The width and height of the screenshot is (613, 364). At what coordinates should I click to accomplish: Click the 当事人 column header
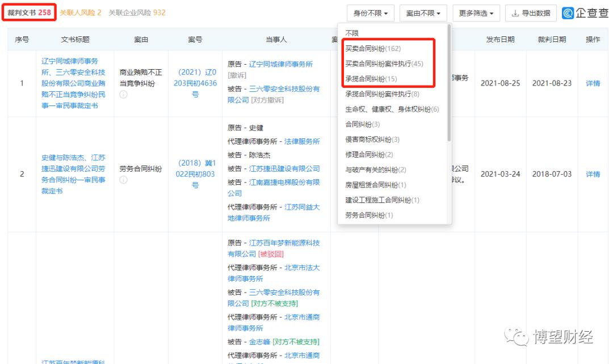click(276, 40)
